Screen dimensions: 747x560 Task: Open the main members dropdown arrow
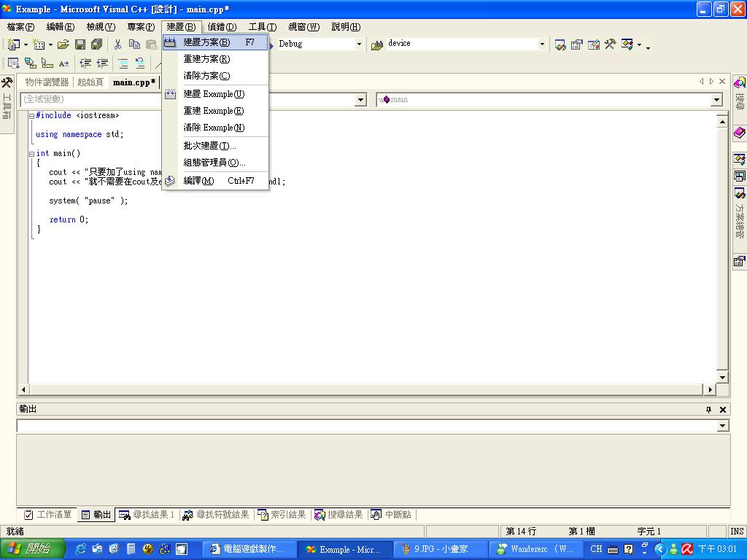[716, 99]
